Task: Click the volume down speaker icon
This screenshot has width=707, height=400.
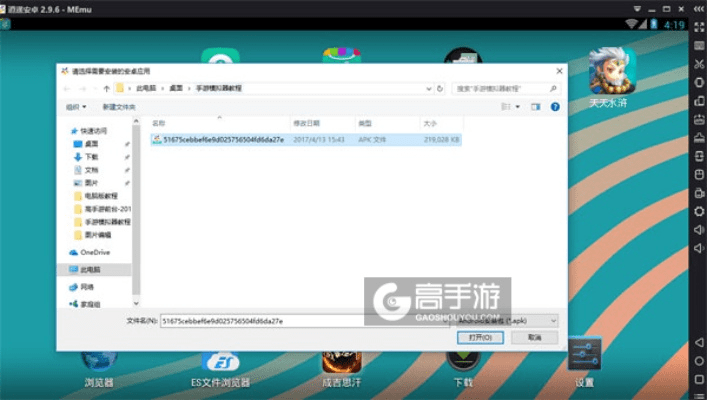Action: [699, 248]
